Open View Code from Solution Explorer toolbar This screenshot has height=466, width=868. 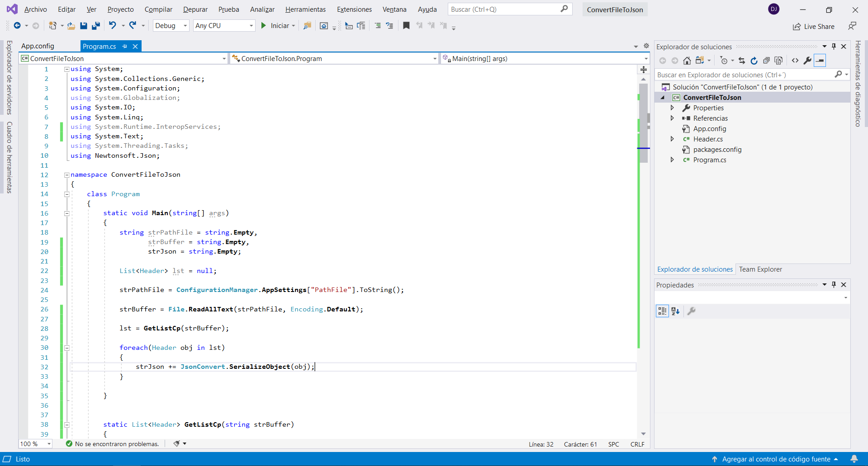coord(795,61)
